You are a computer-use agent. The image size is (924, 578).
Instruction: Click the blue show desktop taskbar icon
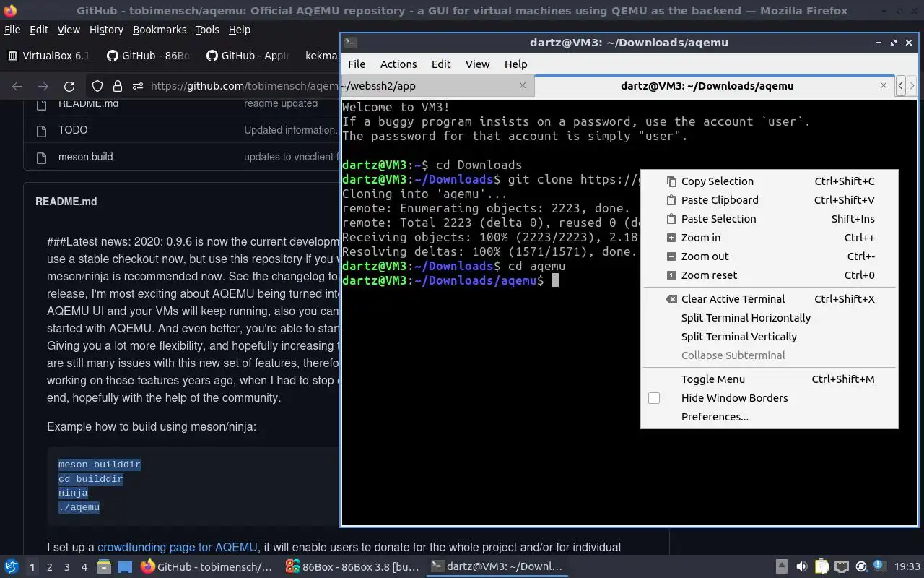click(x=124, y=567)
